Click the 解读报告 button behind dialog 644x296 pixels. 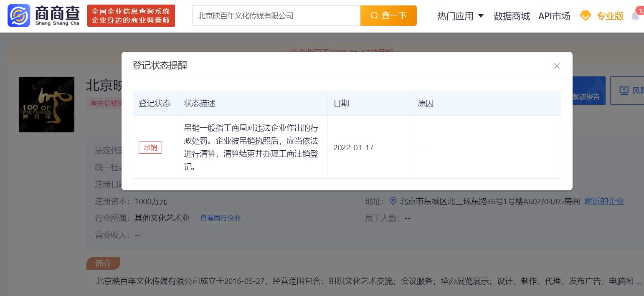[588, 91]
